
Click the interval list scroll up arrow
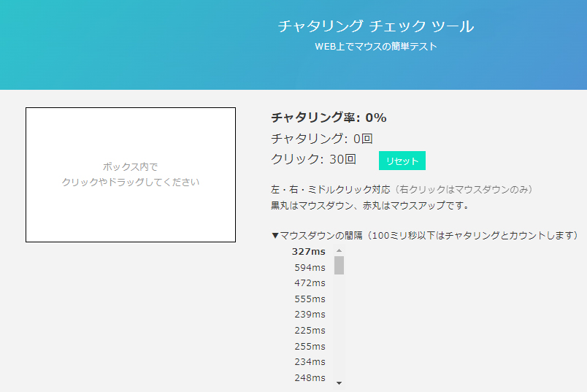[x=339, y=250]
